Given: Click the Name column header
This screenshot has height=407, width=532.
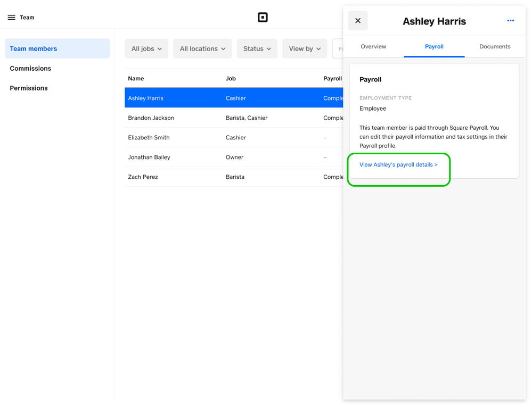Looking at the screenshot, I should point(136,78).
